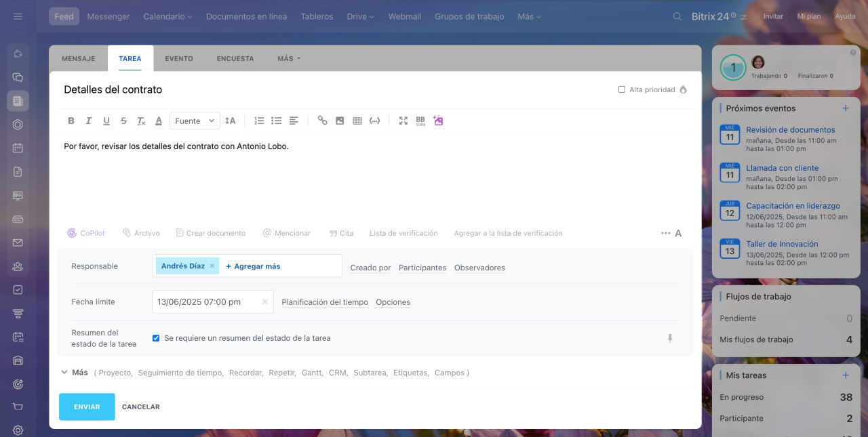This screenshot has width=868, height=437.
Task: Expand editor to fullscreen mode
Action: coord(403,121)
